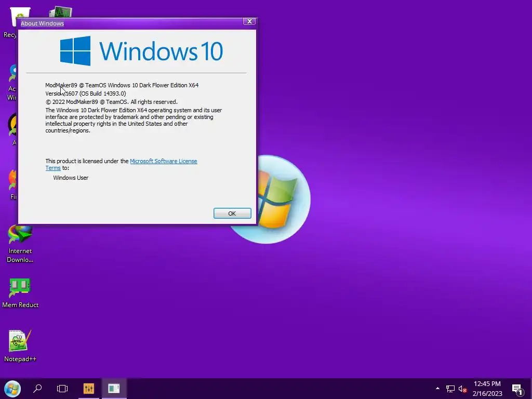The image size is (532, 399).
Task: Click the Windows 10 logo in dialog
Action: pos(141,51)
